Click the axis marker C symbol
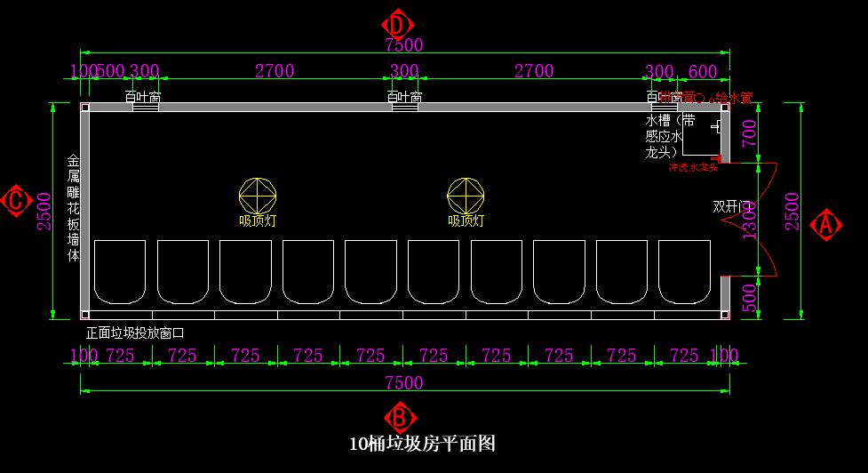 point(15,201)
